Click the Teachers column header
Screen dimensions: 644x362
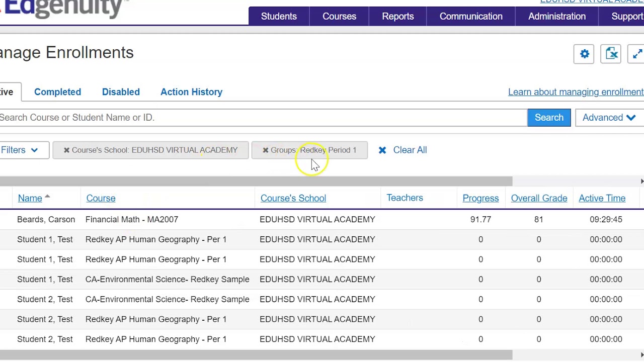[405, 198]
